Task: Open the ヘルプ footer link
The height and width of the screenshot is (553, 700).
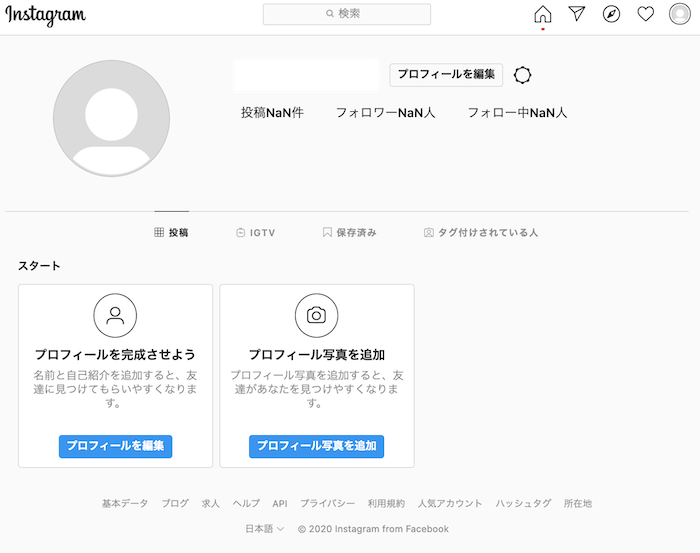Action: [x=246, y=503]
